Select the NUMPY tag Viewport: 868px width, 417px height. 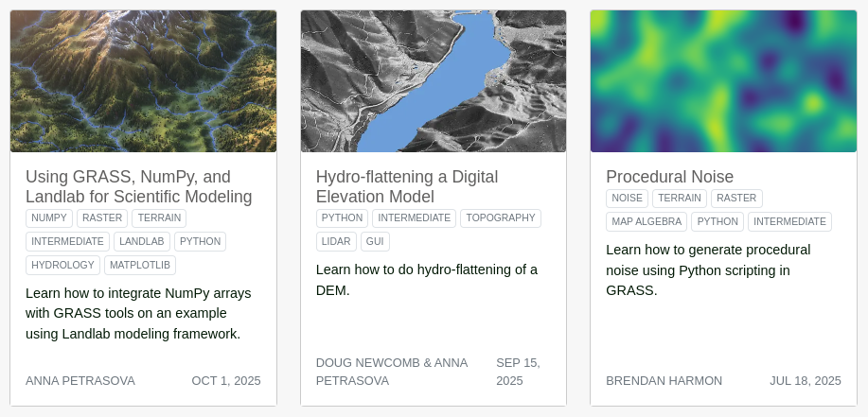click(x=49, y=217)
